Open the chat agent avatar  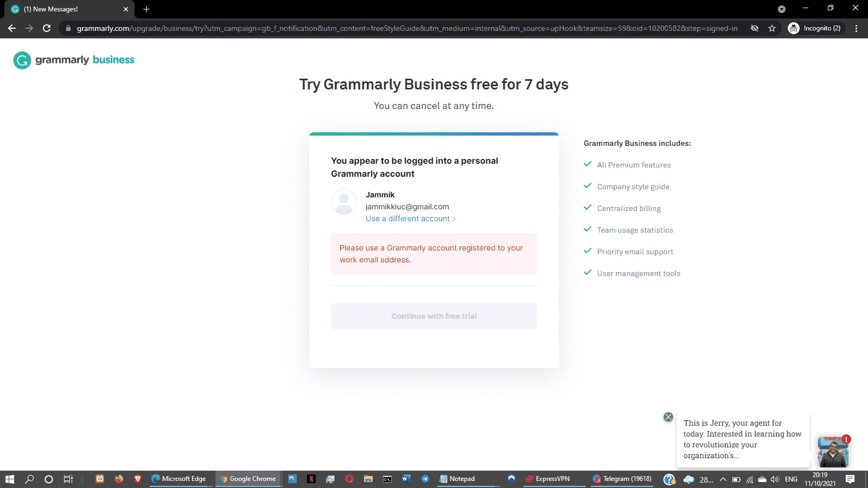tap(833, 451)
